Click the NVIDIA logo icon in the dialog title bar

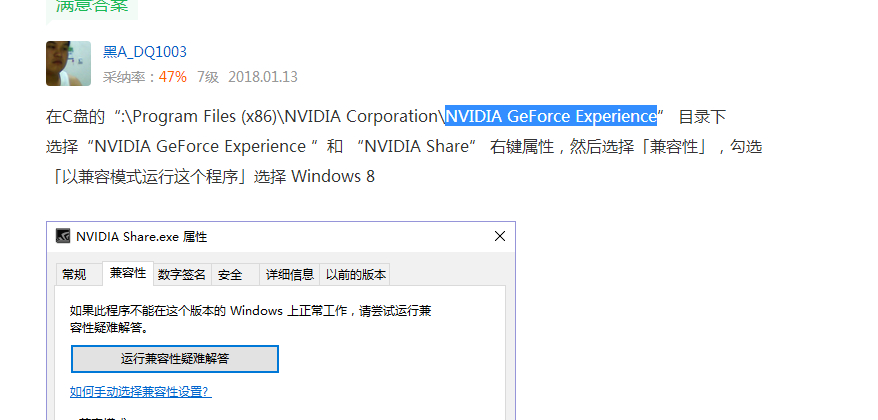point(63,236)
